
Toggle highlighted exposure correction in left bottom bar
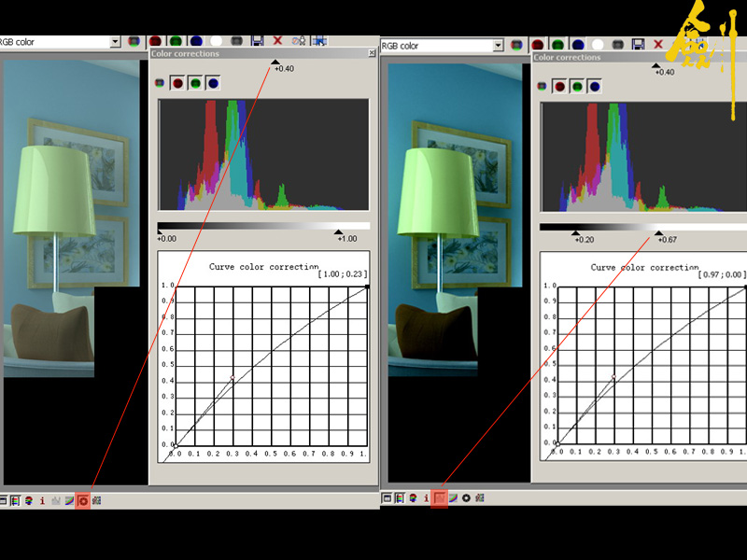(x=83, y=500)
